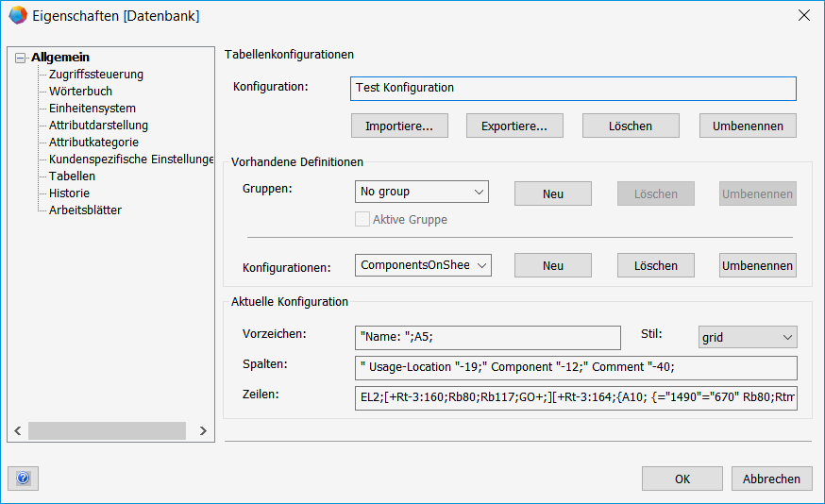Click Umbenennen next to the Konfiguration field

pyautogui.click(x=748, y=126)
